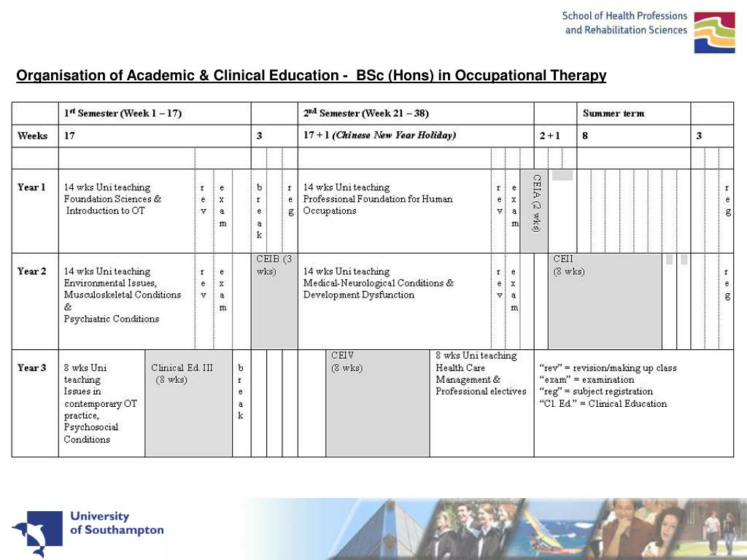Screen dimensions: 747x560
Task: Click the grey 'CEII (8 wks)' block
Action: (605, 301)
